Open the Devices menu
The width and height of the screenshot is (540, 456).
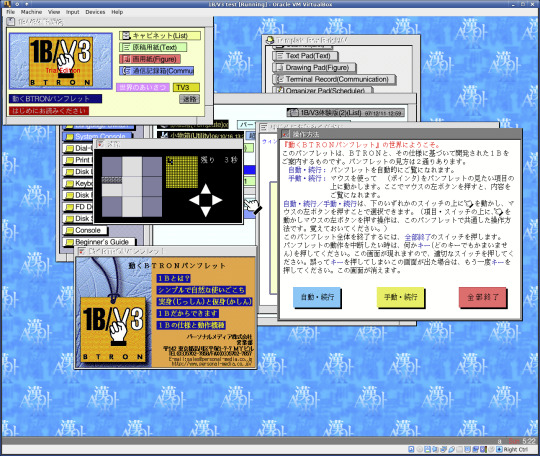(95, 12)
